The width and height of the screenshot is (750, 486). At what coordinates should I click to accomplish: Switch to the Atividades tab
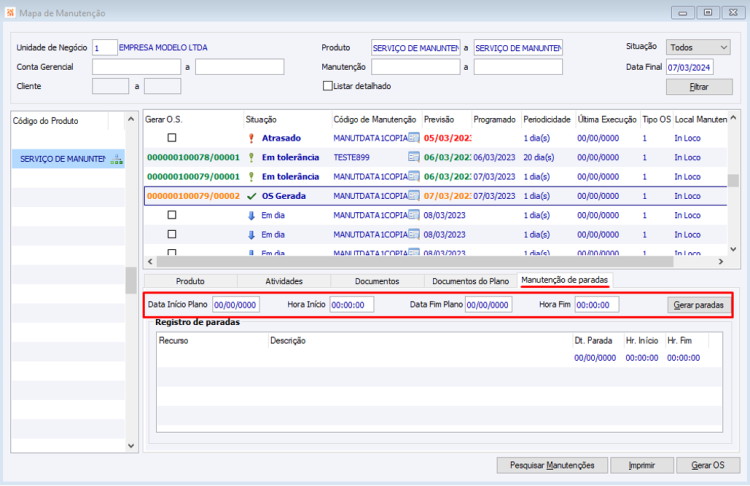[x=284, y=281]
